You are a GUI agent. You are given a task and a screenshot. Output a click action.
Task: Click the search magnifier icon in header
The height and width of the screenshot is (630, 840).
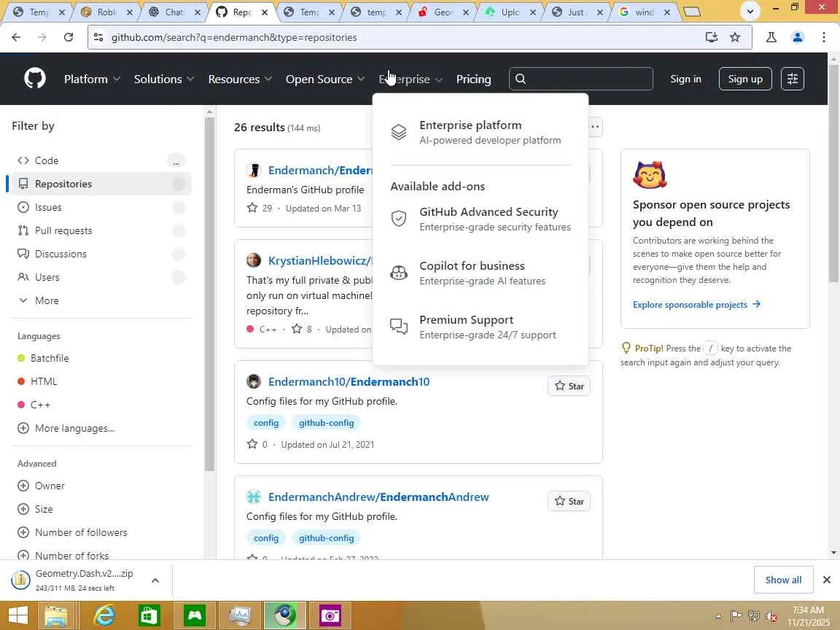(520, 79)
